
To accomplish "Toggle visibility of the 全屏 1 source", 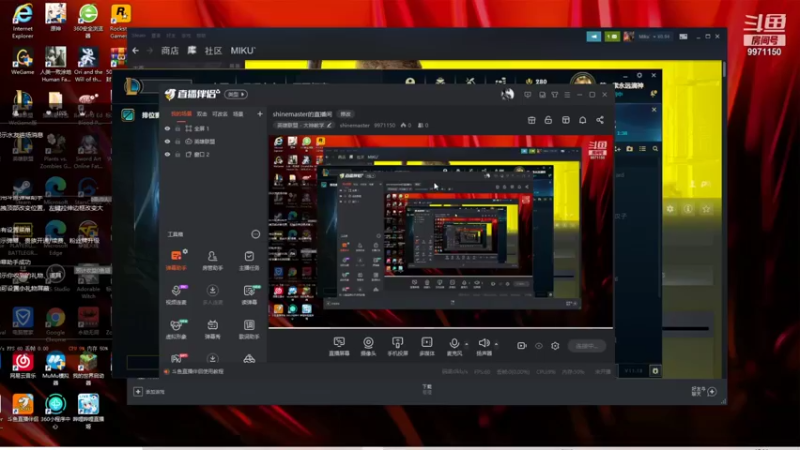I will tap(167, 129).
